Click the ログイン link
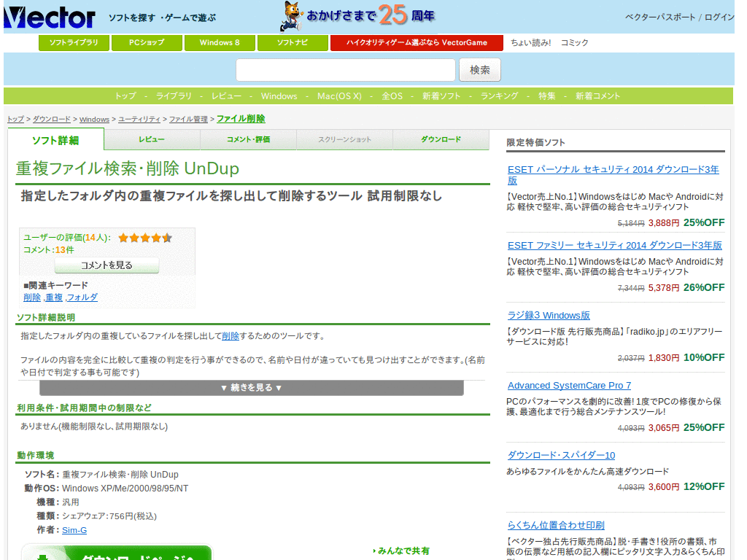 719,17
